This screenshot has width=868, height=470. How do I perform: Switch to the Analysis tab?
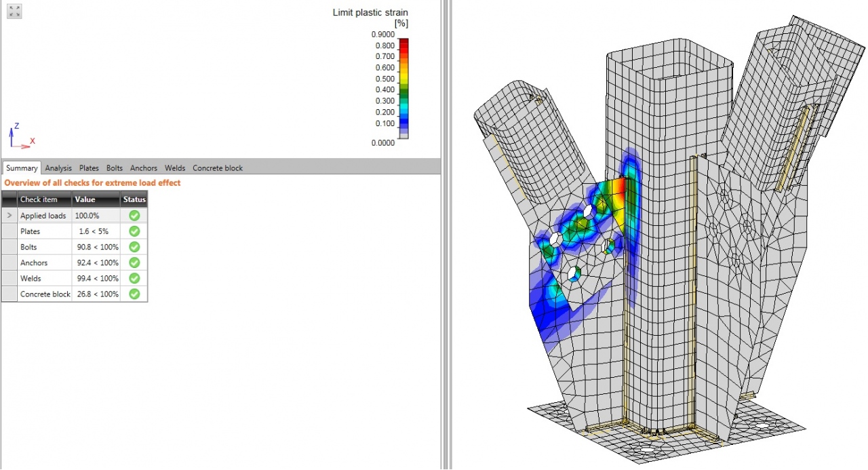[x=58, y=168]
